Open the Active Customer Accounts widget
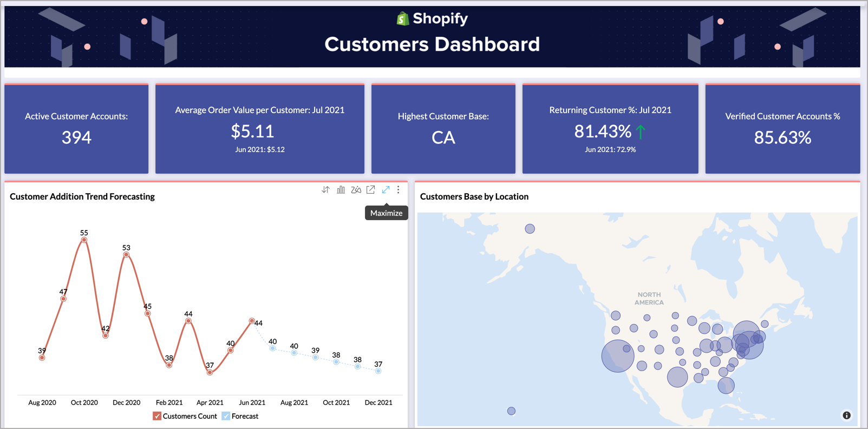This screenshot has height=429, width=868. (76, 129)
